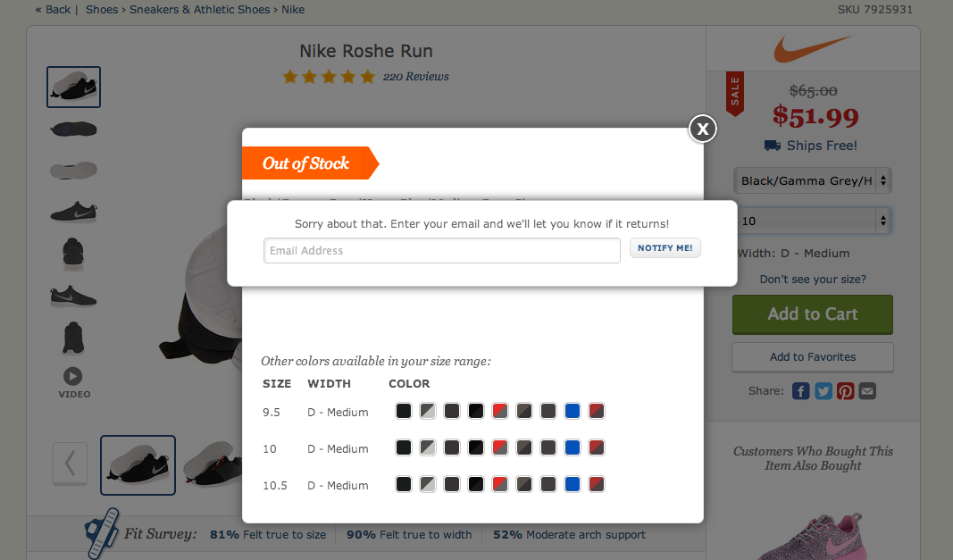
Task: Open Nike breadcrumb link
Action: [x=293, y=10]
